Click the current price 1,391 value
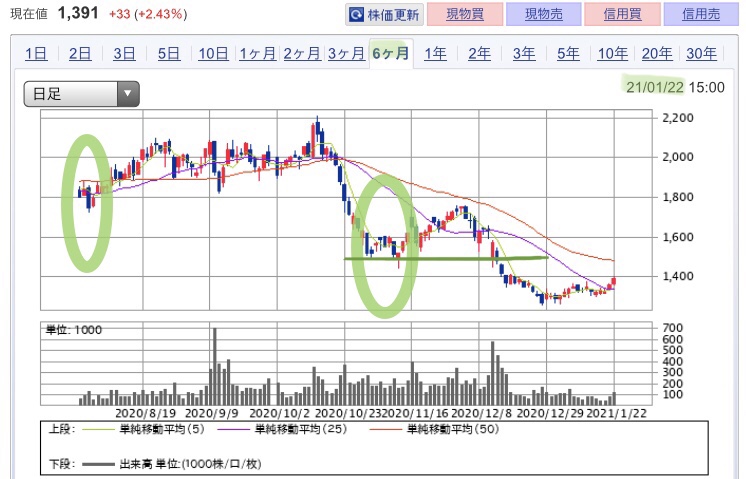 point(78,13)
